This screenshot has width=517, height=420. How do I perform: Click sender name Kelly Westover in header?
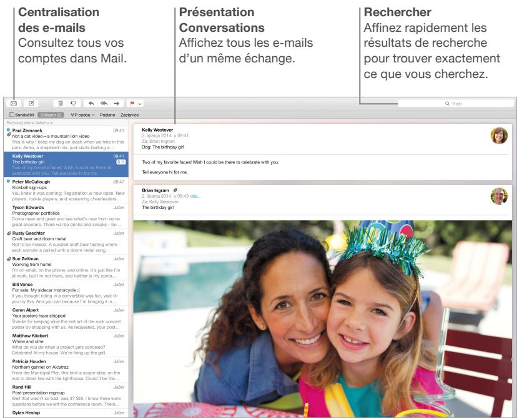[157, 130]
